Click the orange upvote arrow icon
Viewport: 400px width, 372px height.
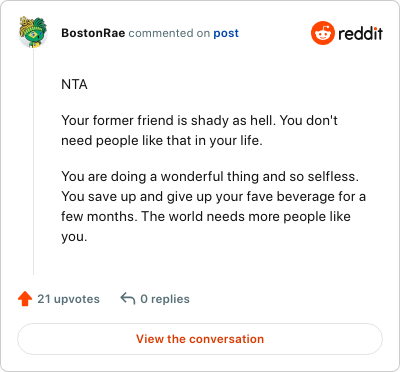point(25,299)
